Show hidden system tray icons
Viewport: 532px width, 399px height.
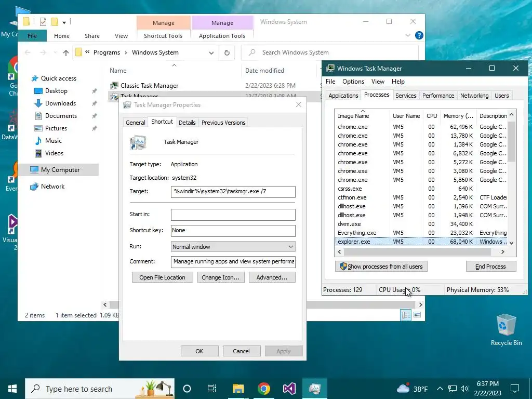[x=440, y=389]
